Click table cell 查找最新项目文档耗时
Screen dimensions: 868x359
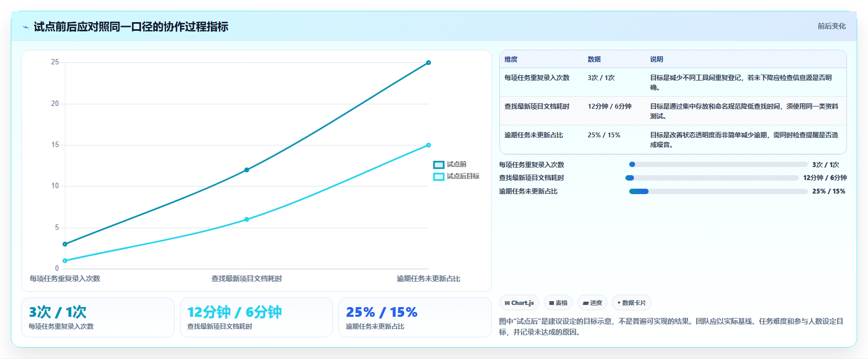click(x=537, y=107)
